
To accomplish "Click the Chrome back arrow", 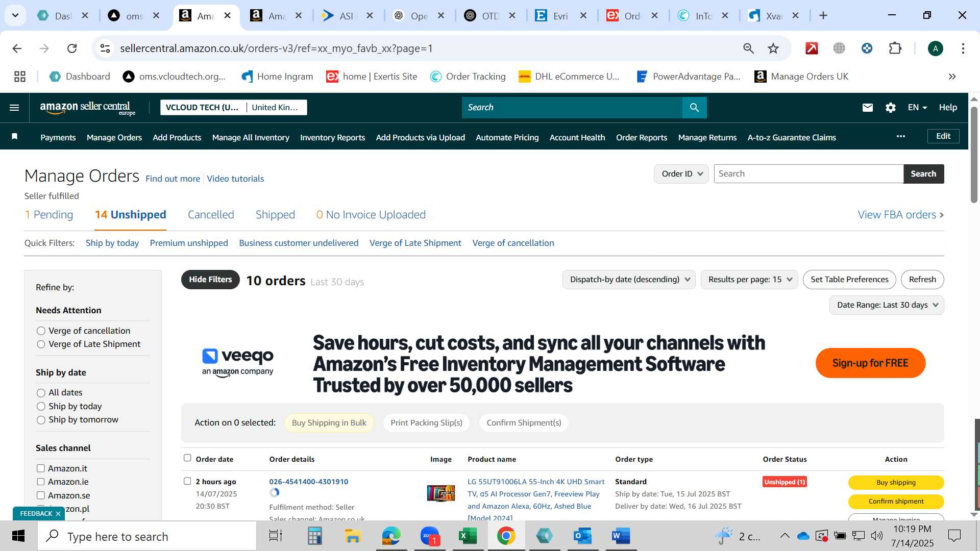I will (x=17, y=48).
